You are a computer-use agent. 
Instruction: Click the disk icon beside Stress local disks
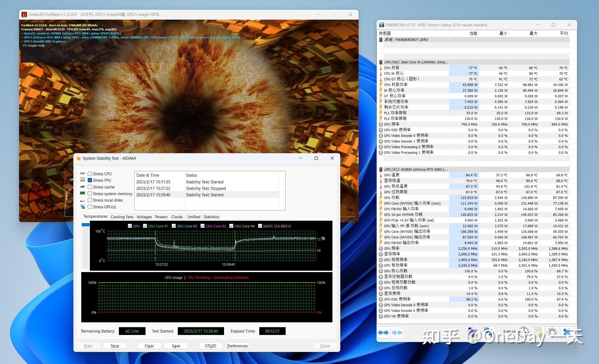[x=82, y=201]
